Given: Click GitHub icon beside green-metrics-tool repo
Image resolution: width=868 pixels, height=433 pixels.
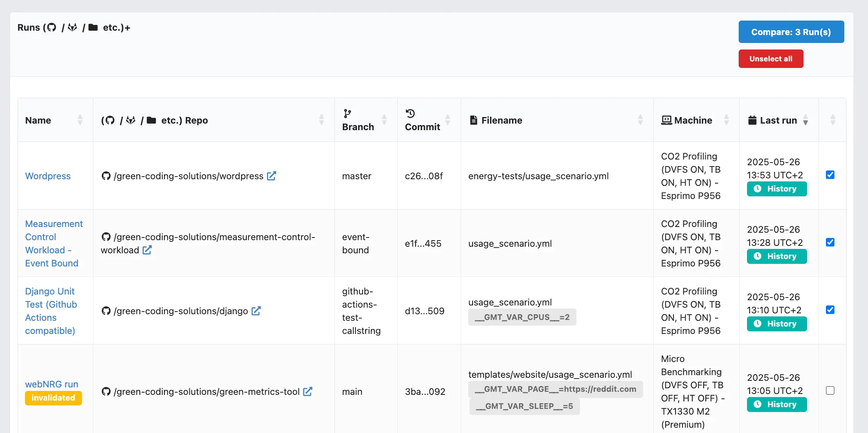Looking at the screenshot, I should coord(106,391).
